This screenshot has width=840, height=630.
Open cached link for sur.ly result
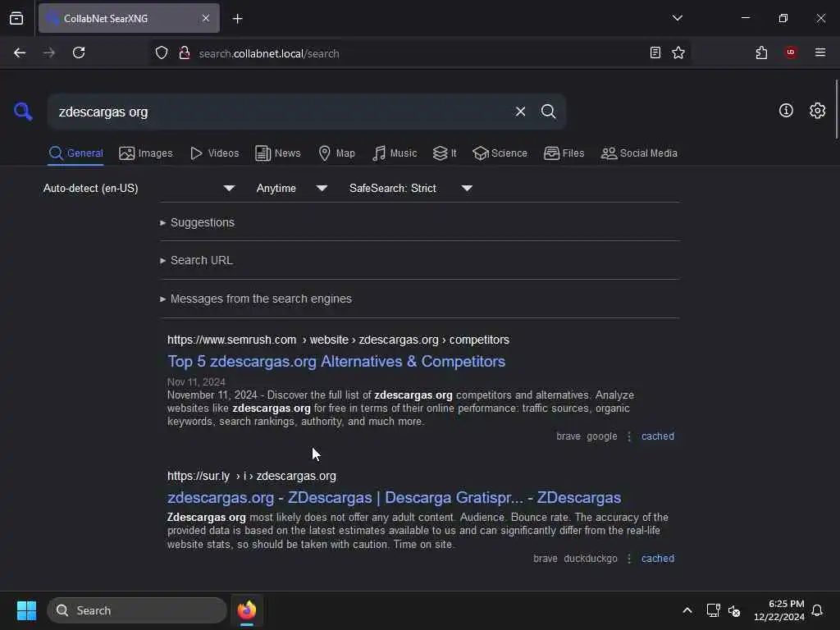coord(657,559)
